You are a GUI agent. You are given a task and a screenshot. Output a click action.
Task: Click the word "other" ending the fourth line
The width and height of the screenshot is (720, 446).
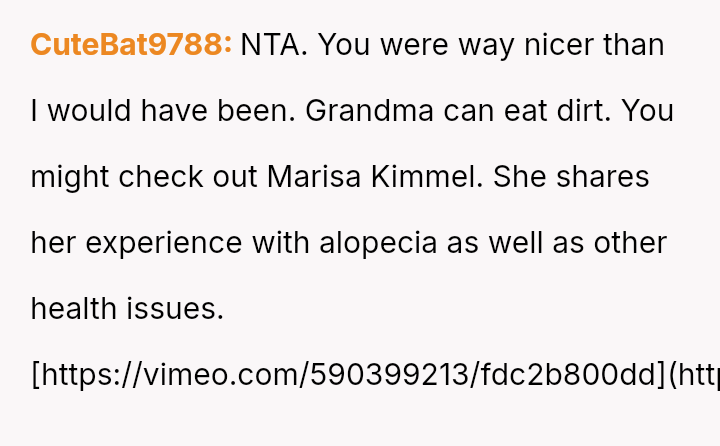pos(630,243)
